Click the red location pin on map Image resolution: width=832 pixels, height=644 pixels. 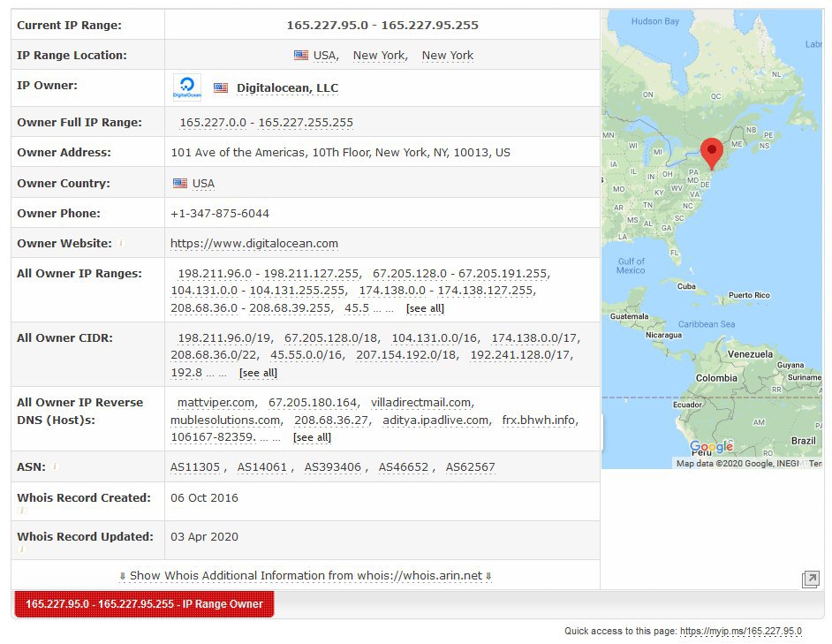[x=712, y=154]
